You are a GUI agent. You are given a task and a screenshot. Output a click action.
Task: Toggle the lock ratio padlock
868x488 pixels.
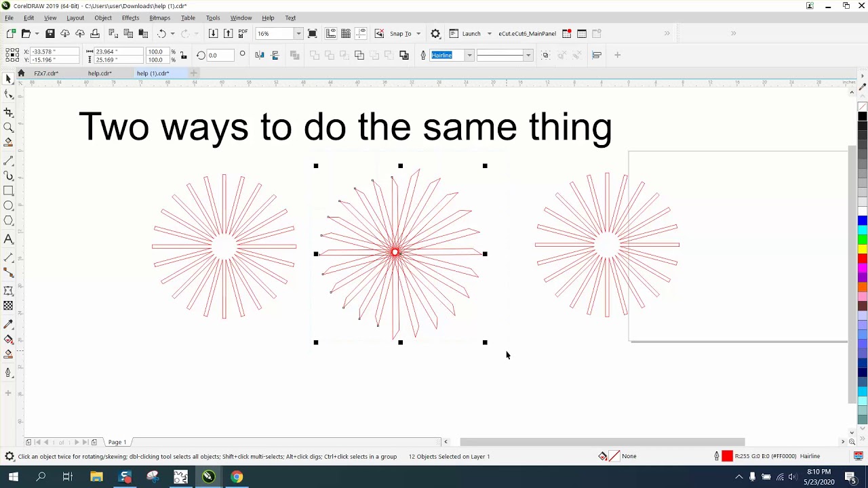(x=183, y=56)
